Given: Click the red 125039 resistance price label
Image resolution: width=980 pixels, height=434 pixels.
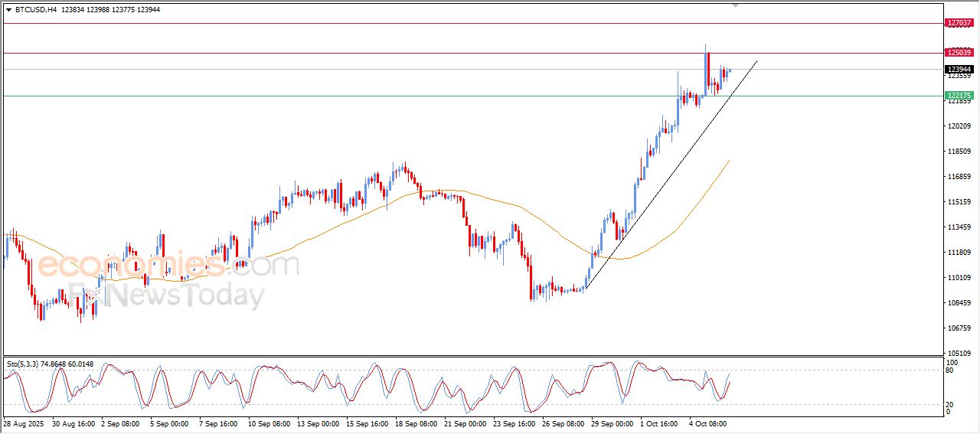Looking at the screenshot, I should [x=959, y=53].
